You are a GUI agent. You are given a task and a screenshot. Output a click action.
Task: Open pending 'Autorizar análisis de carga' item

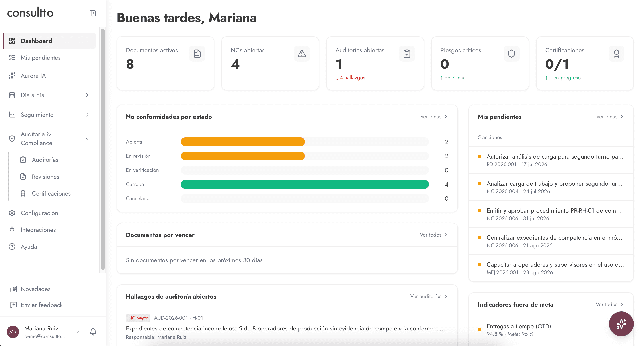[551, 160]
